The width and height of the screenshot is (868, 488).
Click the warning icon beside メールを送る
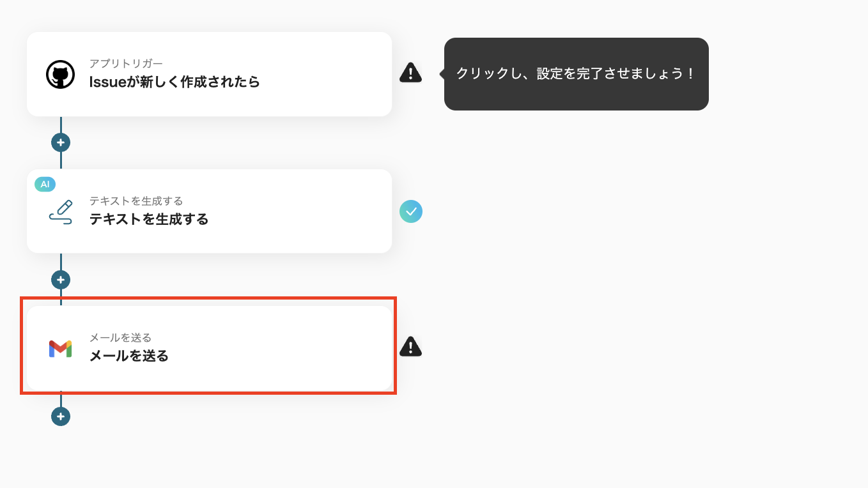coord(410,347)
